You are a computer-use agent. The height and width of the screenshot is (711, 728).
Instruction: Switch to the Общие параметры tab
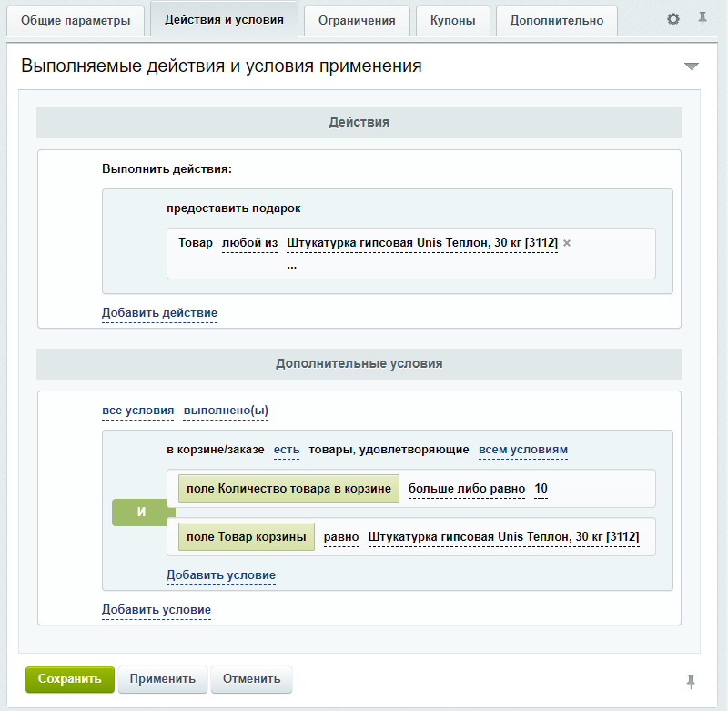76,19
